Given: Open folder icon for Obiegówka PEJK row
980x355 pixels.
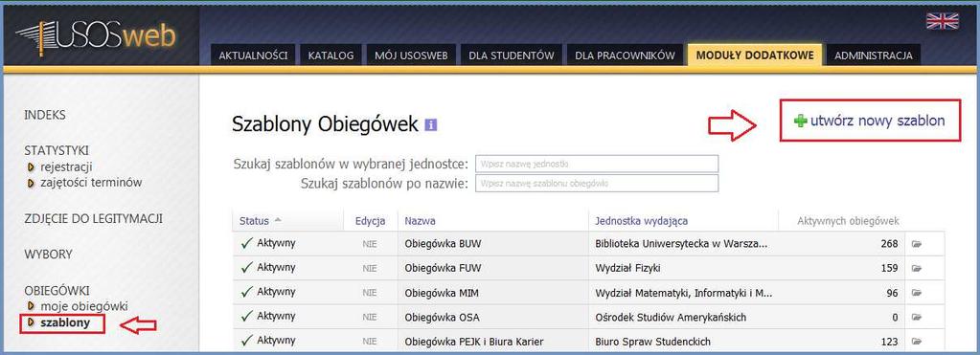Looking at the screenshot, I should [x=917, y=342].
